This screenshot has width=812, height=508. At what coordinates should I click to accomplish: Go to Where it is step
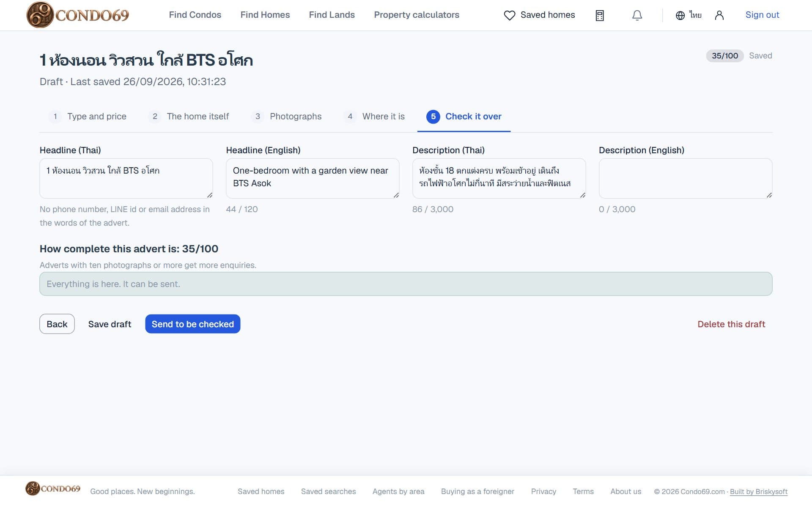click(x=374, y=116)
